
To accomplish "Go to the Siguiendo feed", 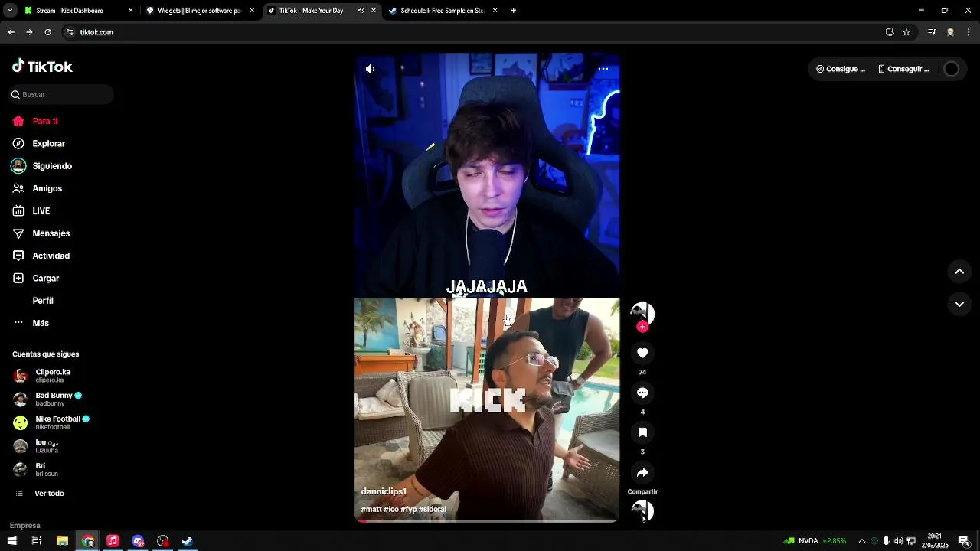I will pyautogui.click(x=42, y=166).
